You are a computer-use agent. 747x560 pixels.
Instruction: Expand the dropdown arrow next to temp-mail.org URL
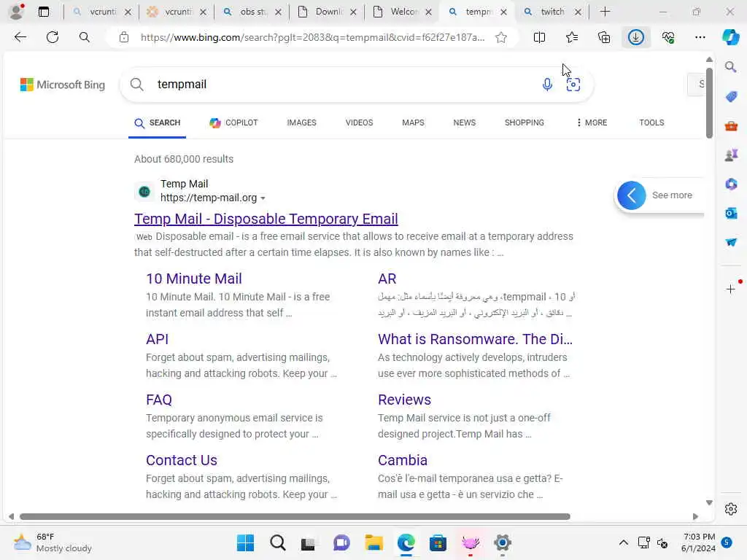[263, 198]
